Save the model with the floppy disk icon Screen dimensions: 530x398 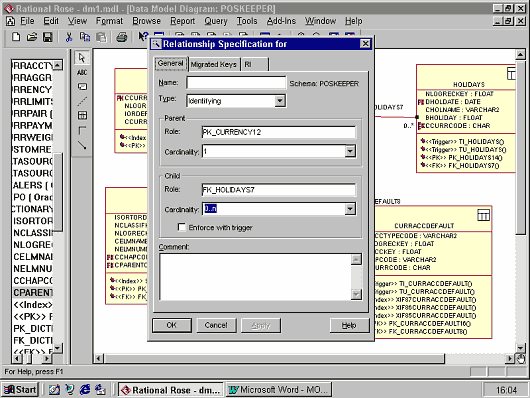tap(48, 37)
